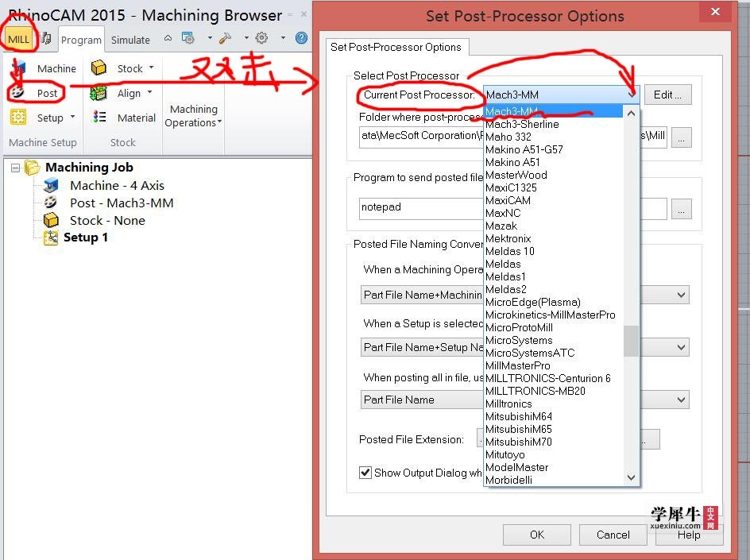Select MaxNC post processor
The image size is (750, 560).
tap(554, 214)
